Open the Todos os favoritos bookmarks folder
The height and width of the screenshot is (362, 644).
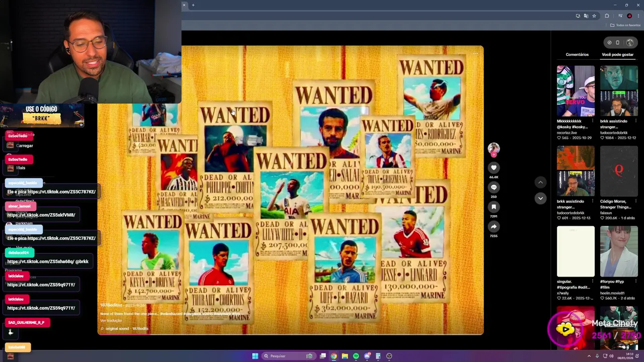click(625, 25)
